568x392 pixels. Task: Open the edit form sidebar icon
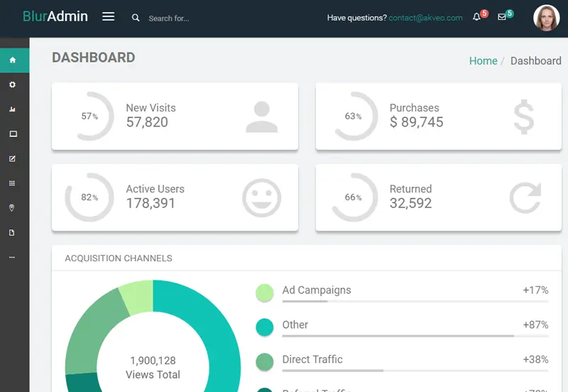tap(12, 158)
